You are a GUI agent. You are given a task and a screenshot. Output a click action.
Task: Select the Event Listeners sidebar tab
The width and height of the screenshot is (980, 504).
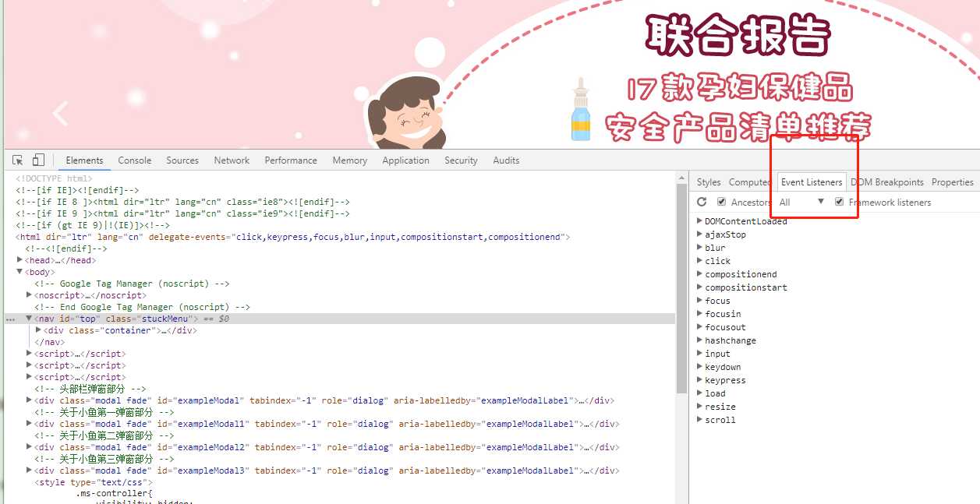click(x=812, y=182)
